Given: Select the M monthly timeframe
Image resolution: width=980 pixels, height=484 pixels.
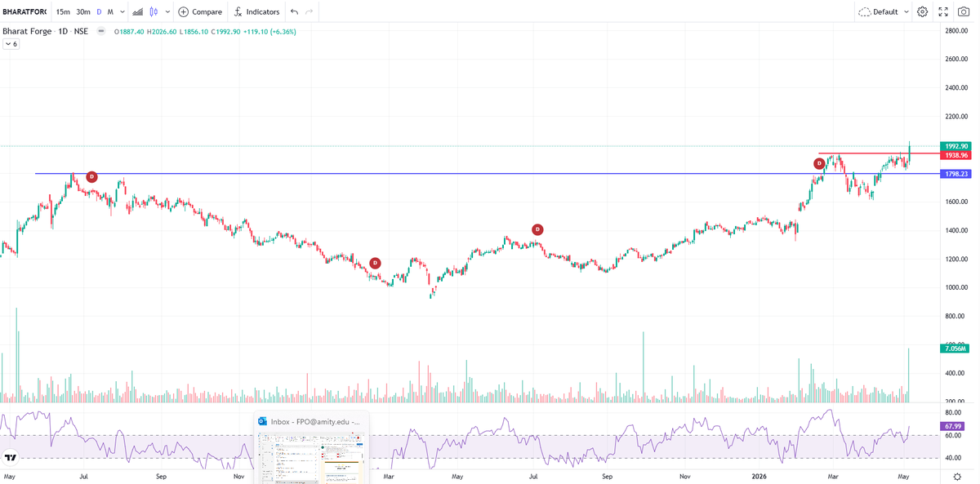Looking at the screenshot, I should click(110, 11).
